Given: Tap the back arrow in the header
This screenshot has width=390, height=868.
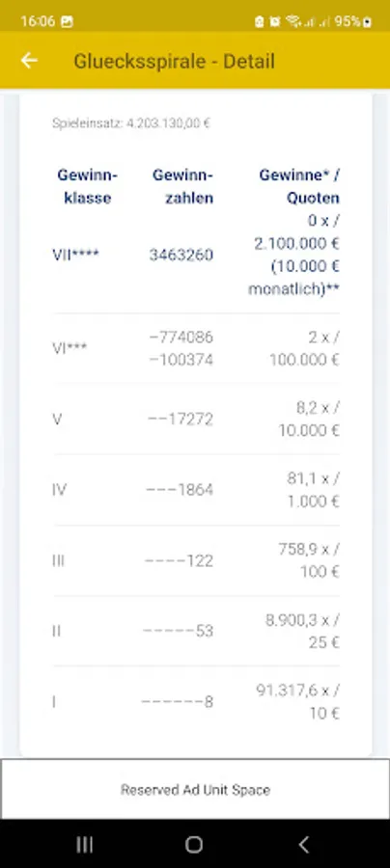Looking at the screenshot, I should 29,61.
